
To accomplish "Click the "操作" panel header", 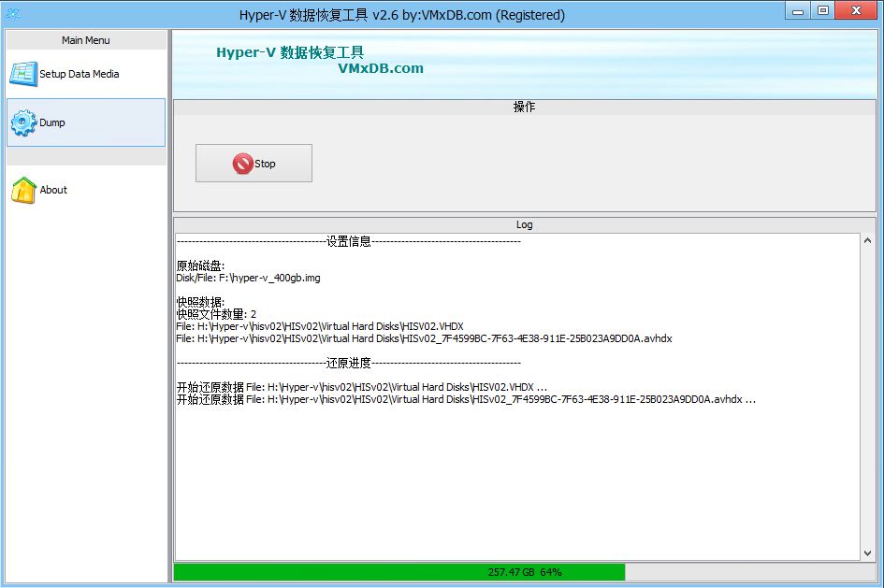I will click(524, 107).
